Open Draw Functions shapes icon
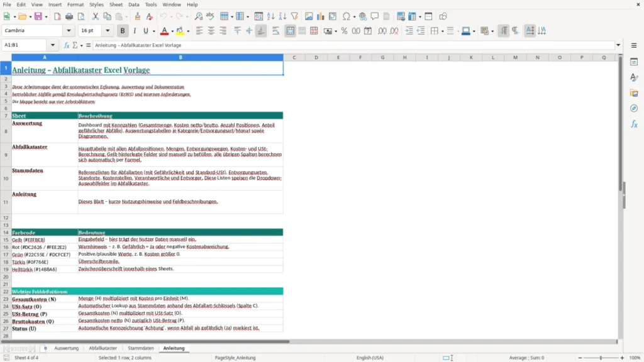This screenshot has height=362, width=644. [x=443, y=16]
